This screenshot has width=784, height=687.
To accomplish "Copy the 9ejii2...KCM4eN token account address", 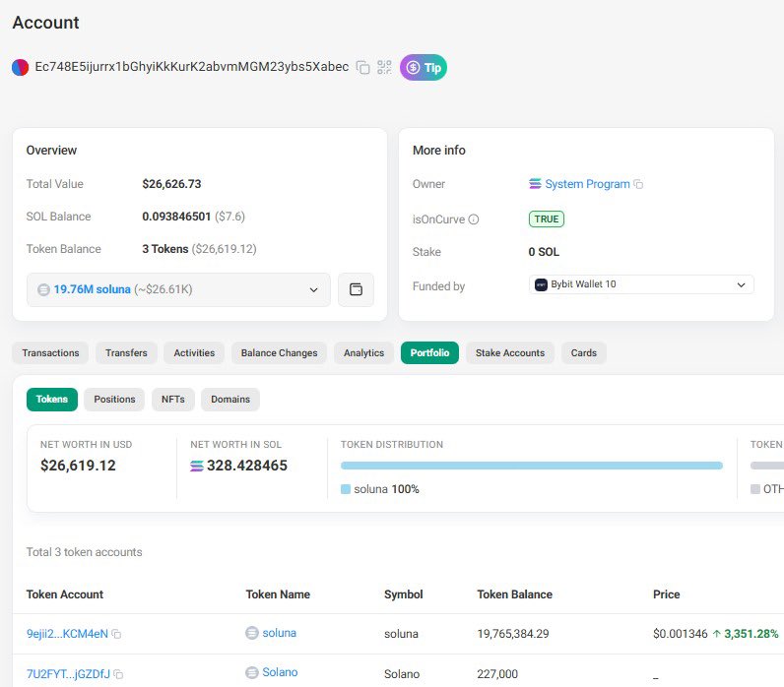I will tap(116, 634).
